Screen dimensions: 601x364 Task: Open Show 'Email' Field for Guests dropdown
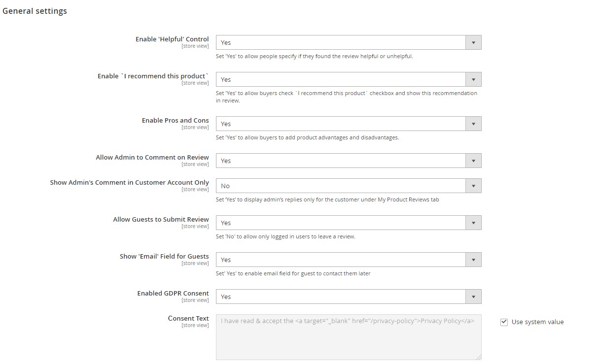(x=341, y=260)
